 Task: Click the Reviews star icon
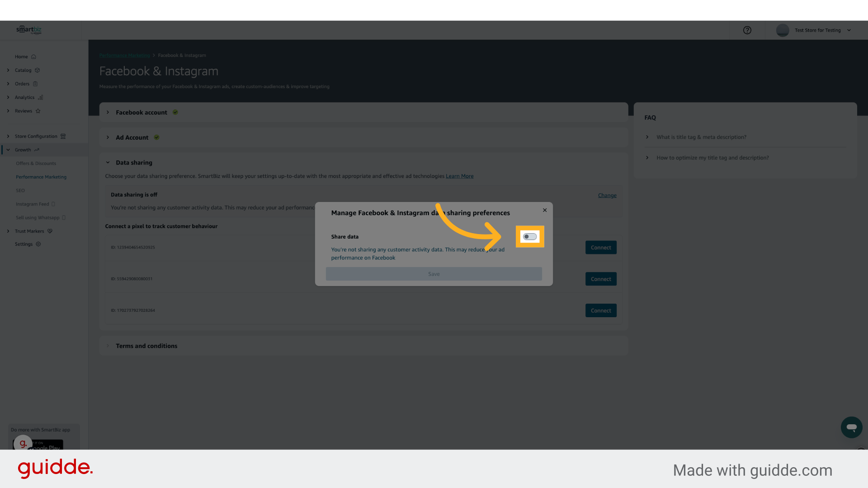pyautogui.click(x=38, y=111)
